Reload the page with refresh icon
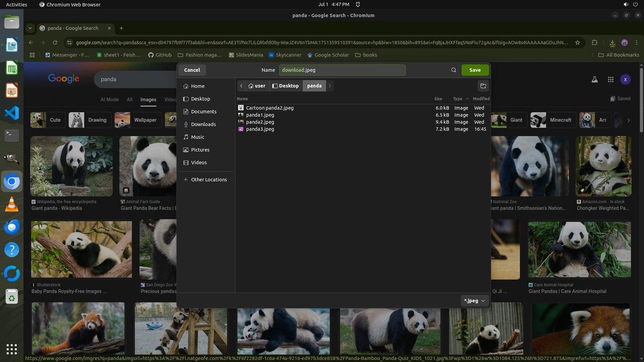This screenshot has height=362, width=644. pos(55,43)
